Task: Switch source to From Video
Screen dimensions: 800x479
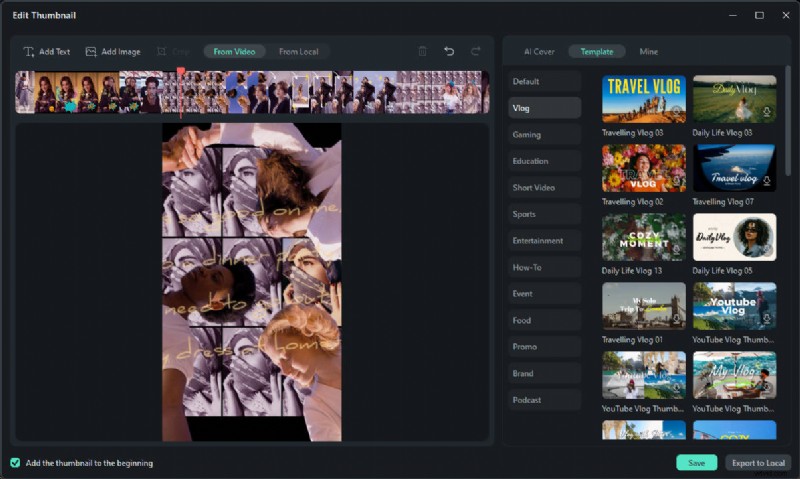Action: [234, 52]
